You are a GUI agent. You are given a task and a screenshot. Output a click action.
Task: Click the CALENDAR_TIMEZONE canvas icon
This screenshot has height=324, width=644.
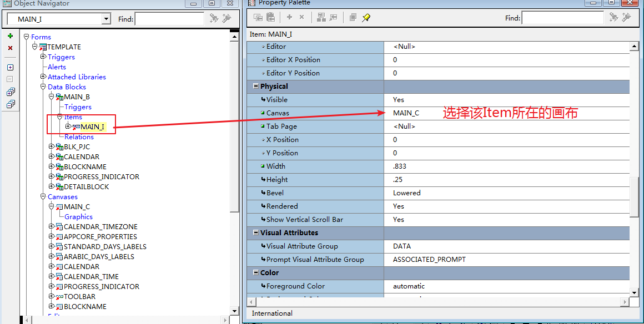(x=59, y=227)
